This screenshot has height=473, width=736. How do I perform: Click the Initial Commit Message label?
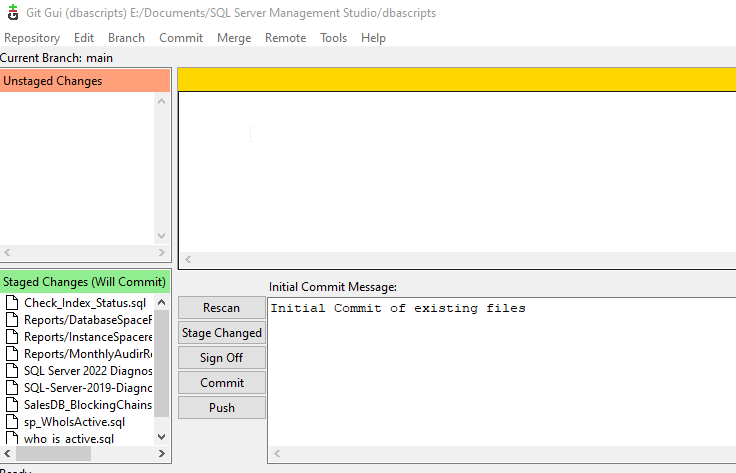333,287
